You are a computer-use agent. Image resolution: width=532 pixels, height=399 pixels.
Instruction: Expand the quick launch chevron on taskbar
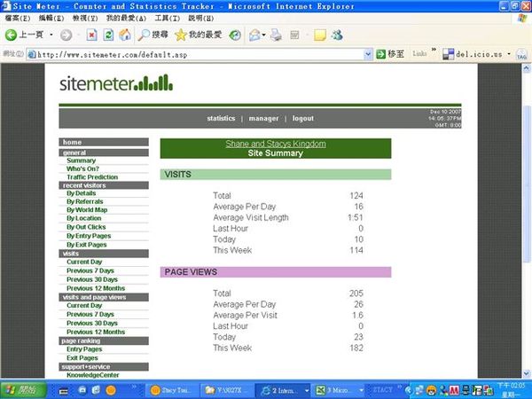coord(134,386)
